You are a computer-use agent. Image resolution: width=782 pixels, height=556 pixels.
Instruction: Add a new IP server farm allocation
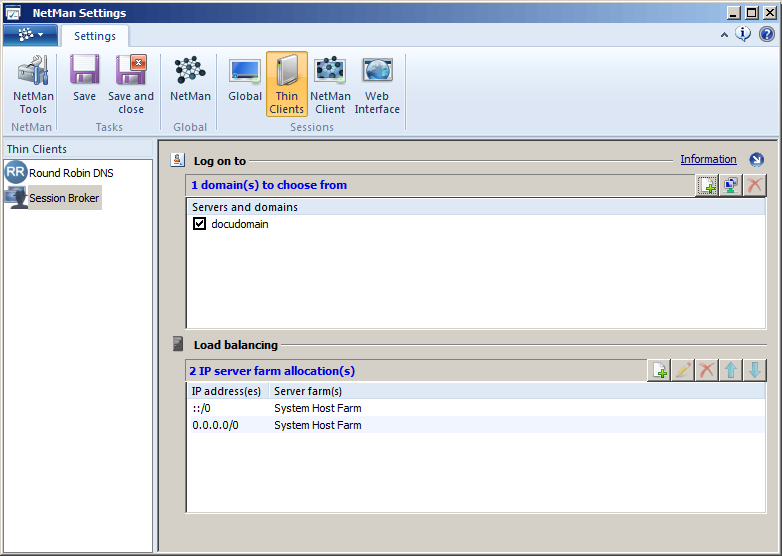point(659,371)
